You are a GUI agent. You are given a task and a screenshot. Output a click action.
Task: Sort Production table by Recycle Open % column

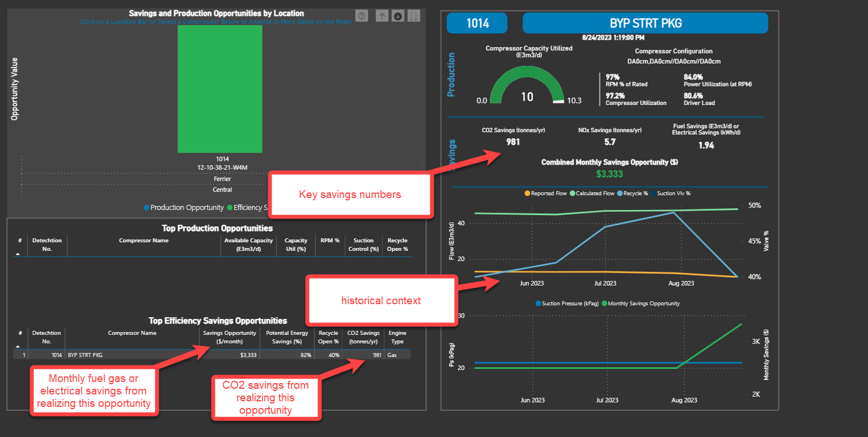397,245
